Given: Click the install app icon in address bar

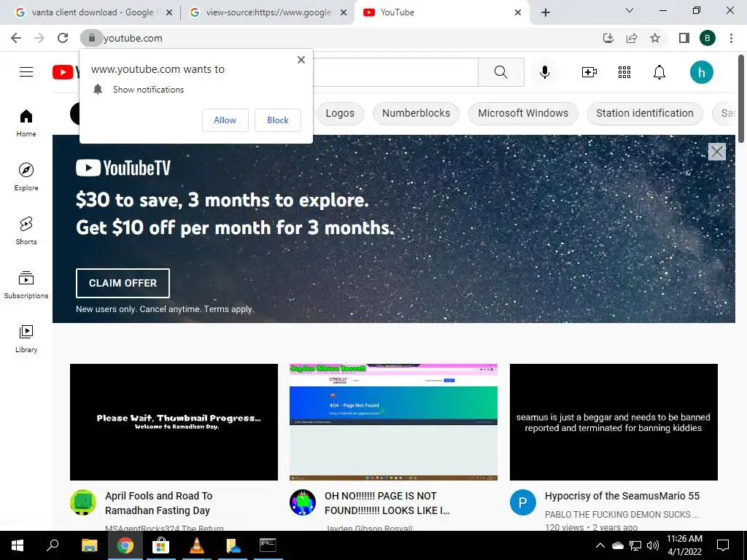Looking at the screenshot, I should (x=608, y=38).
